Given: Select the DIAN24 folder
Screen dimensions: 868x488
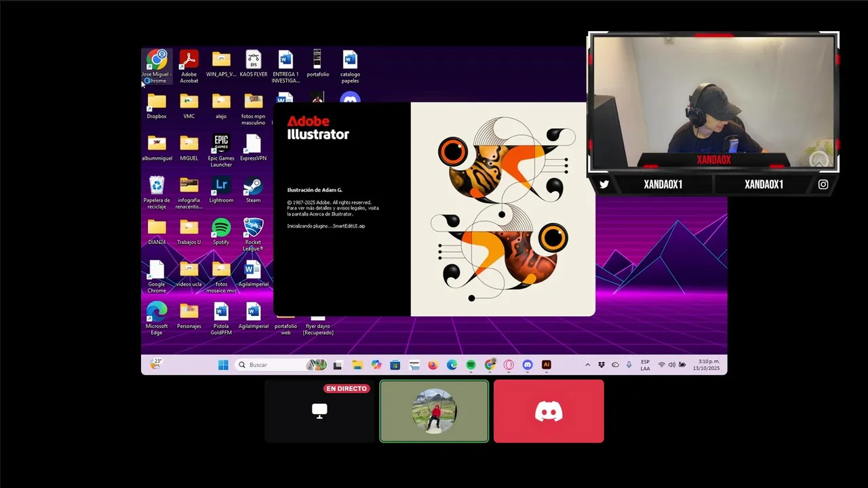Looking at the screenshot, I should [x=157, y=232].
